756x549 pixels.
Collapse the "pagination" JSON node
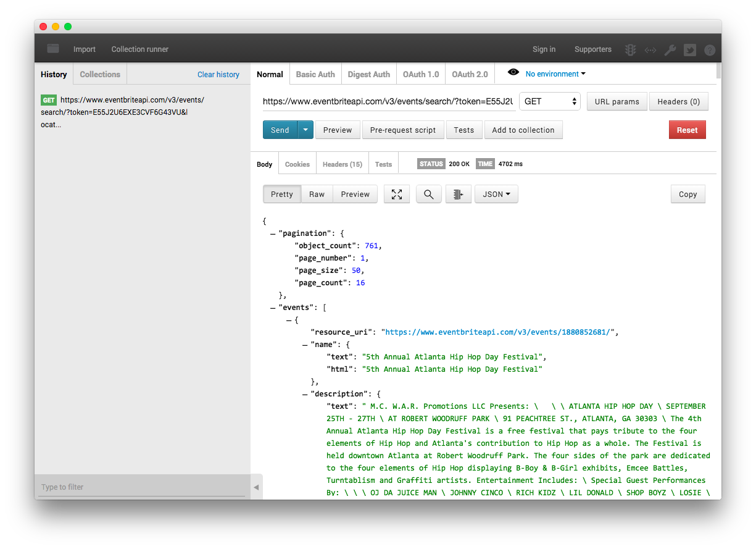tap(273, 233)
